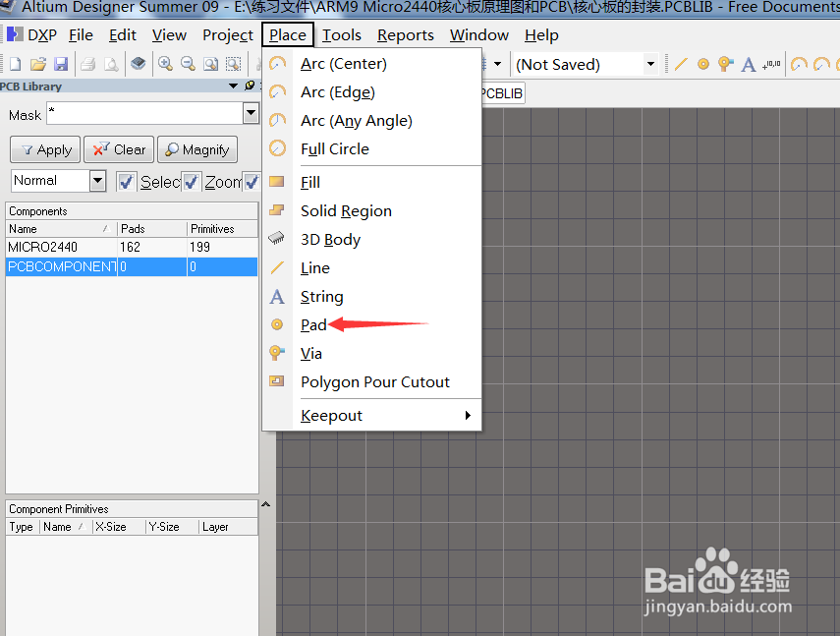
Task: Click the Fill menu icon
Action: pyautogui.click(x=276, y=182)
